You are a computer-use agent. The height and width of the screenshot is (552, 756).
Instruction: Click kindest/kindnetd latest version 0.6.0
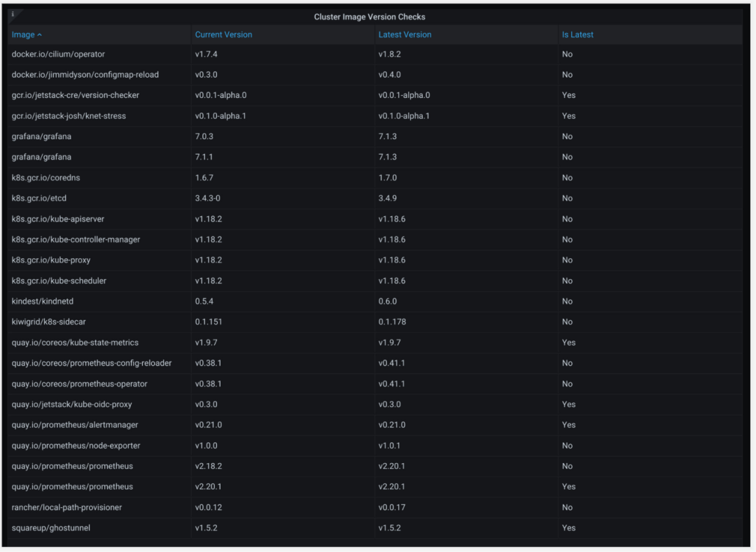[388, 302]
